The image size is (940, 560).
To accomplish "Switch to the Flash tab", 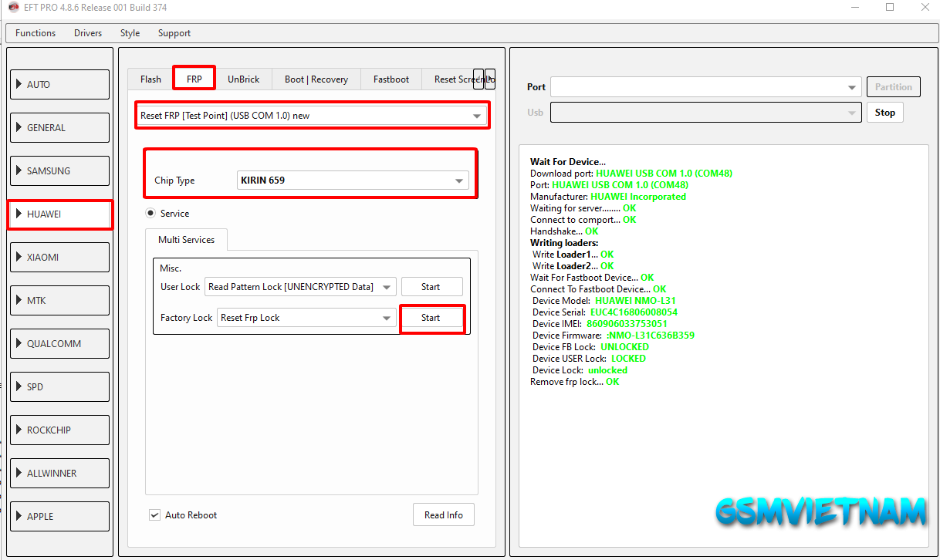I will [x=150, y=79].
